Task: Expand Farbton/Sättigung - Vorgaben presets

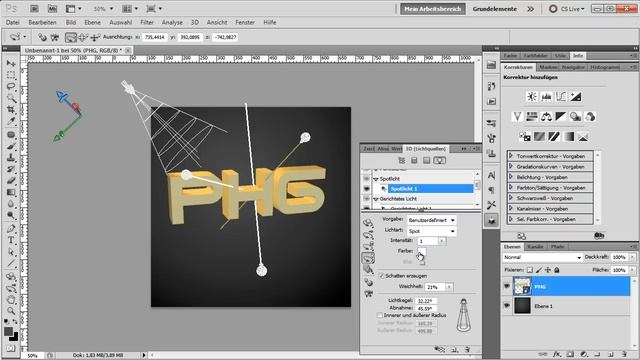Action: pos(511,188)
